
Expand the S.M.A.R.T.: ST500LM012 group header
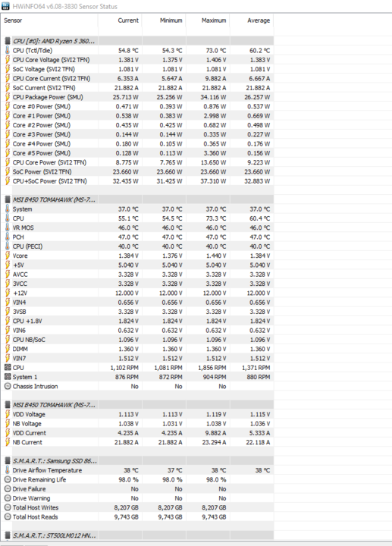pos(55,535)
